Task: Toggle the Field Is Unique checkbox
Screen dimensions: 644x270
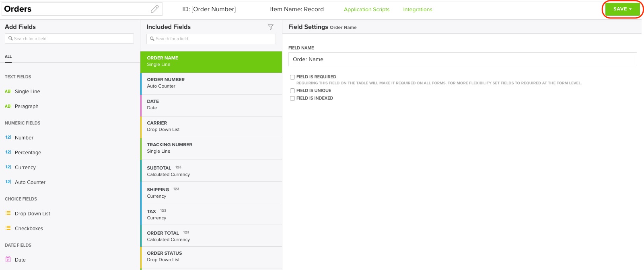Action: click(292, 90)
